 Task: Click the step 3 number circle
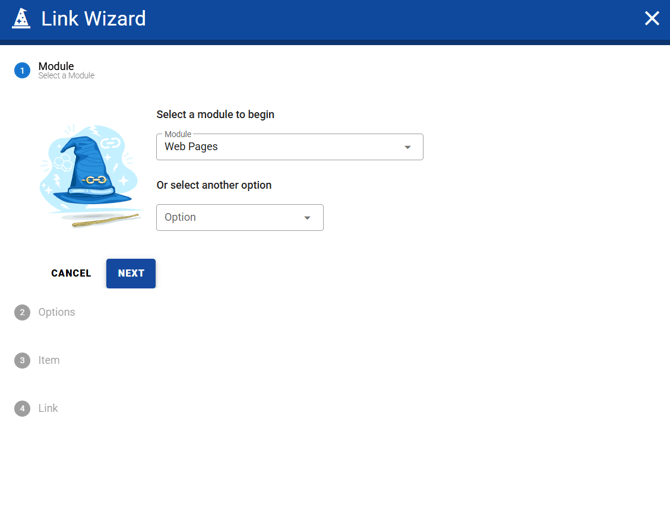coord(22,361)
